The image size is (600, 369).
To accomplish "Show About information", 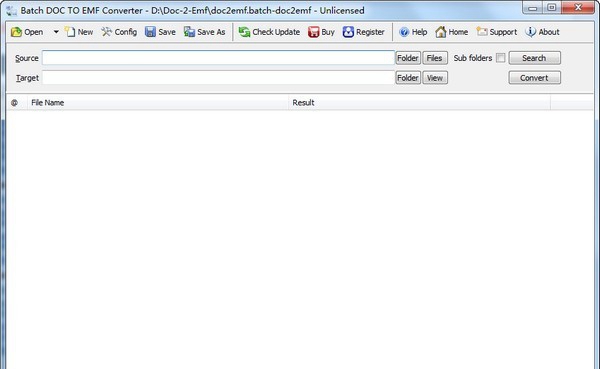I will click(x=542, y=32).
